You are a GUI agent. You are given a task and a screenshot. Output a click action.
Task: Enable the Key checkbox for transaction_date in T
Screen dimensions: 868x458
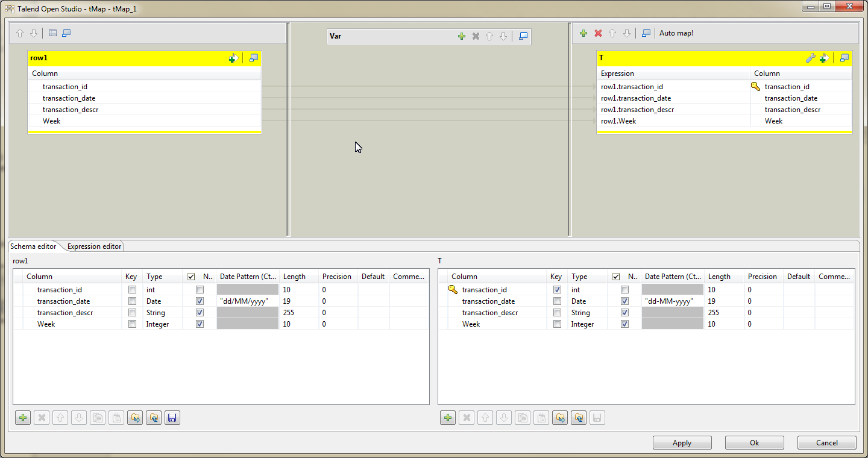(557, 301)
